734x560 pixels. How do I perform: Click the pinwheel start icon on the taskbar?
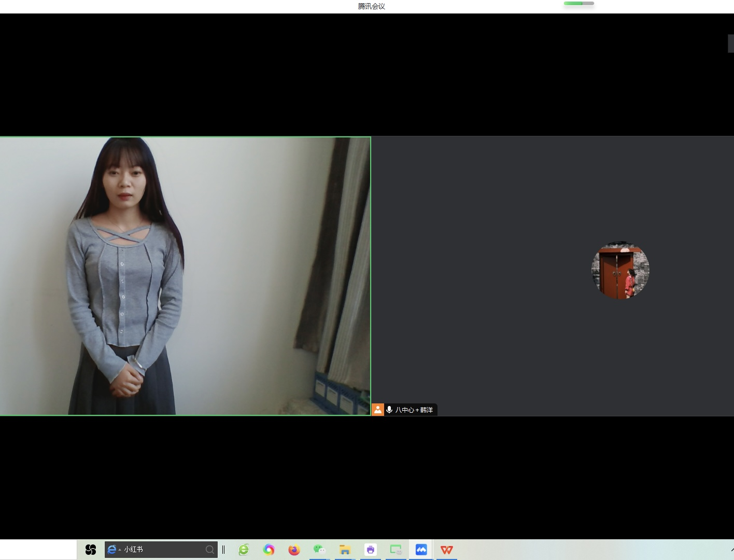pos(91,550)
